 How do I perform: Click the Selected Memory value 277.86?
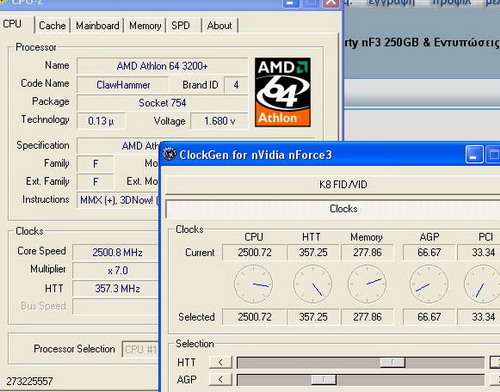point(367,317)
